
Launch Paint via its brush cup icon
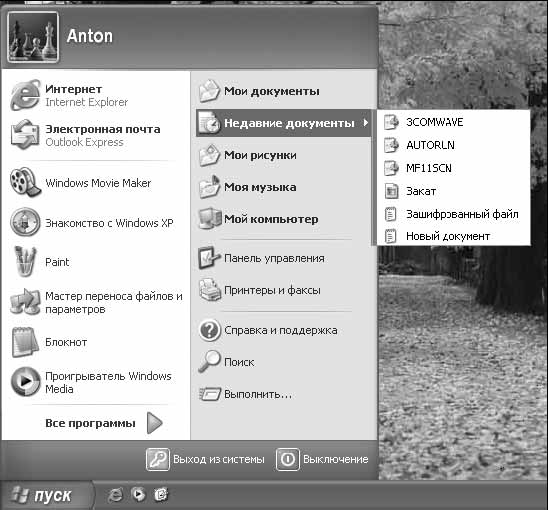tap(25, 262)
